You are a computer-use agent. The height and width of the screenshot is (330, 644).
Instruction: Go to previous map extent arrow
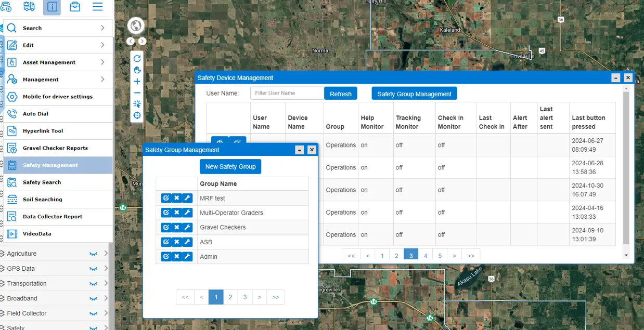[131, 41]
